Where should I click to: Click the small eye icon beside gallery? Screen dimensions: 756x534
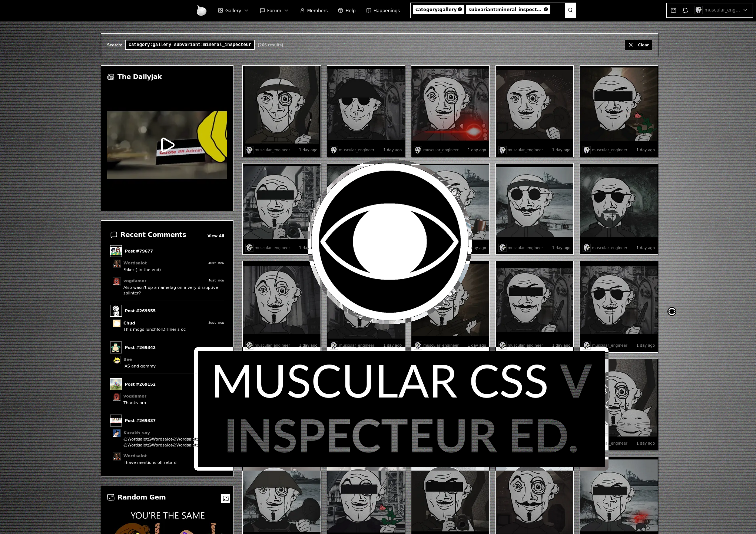click(672, 311)
